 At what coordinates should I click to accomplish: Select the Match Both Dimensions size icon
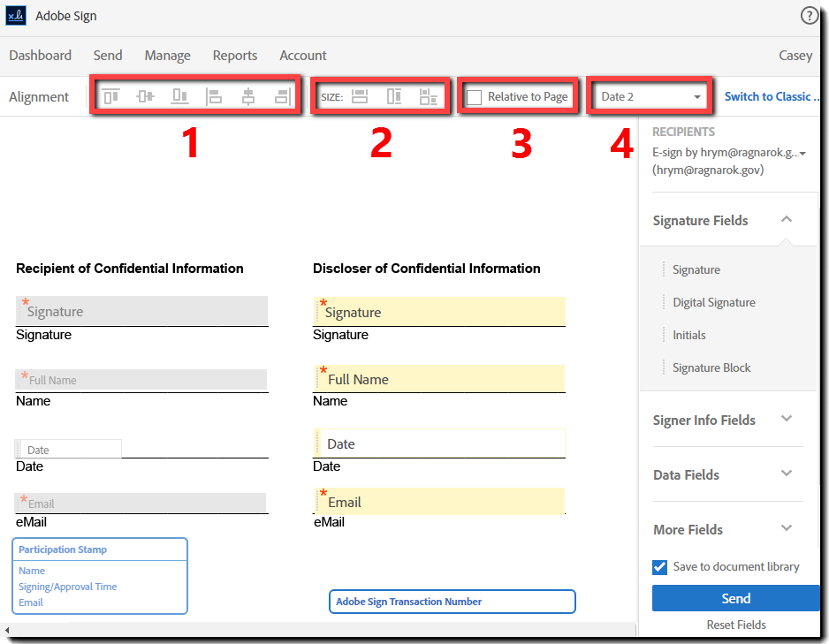click(429, 96)
